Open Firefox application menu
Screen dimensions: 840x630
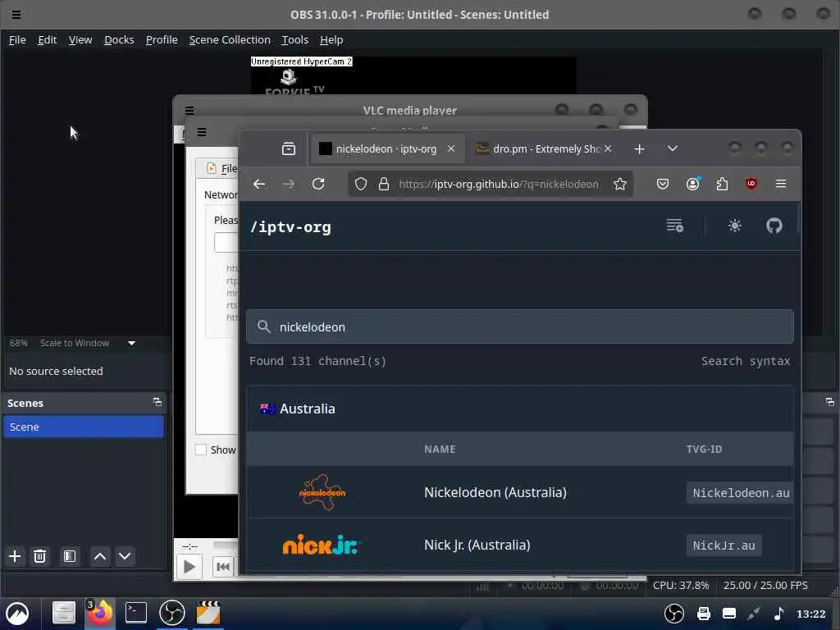781,184
